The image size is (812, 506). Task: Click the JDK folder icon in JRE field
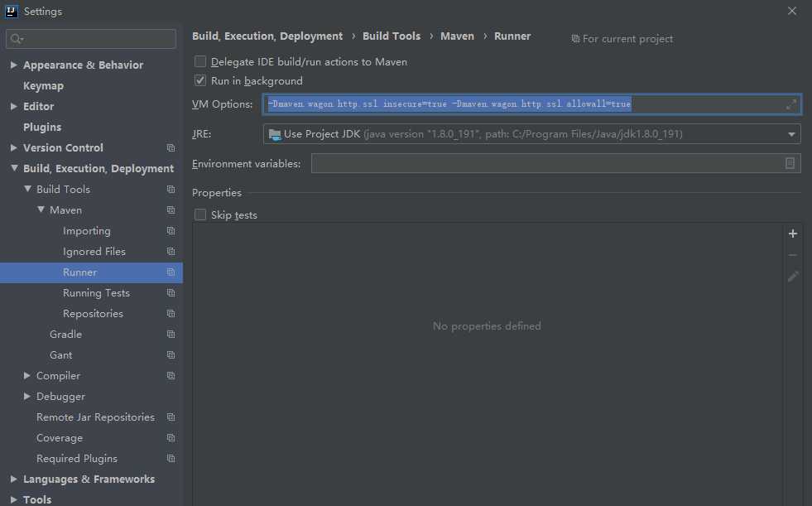[275, 135]
